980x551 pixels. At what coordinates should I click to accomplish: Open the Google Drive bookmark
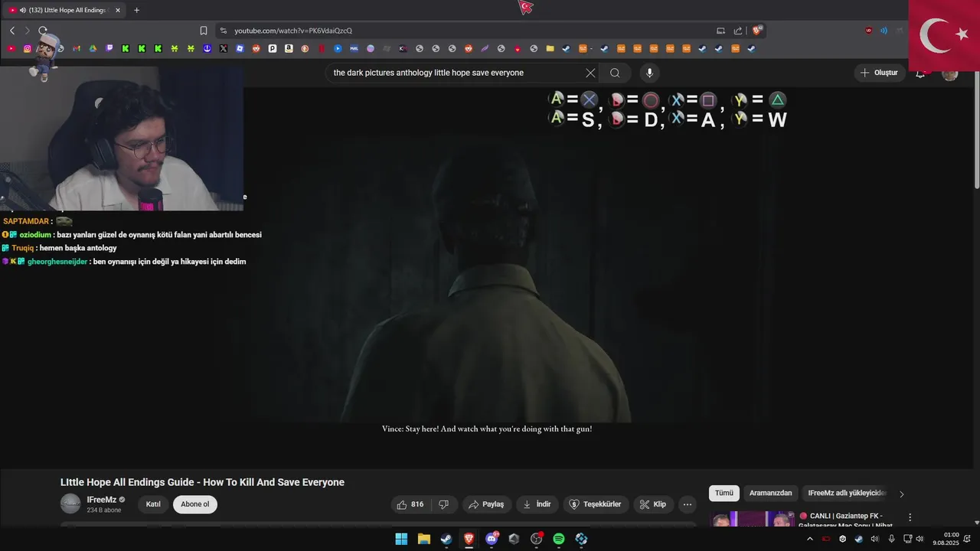coord(93,48)
